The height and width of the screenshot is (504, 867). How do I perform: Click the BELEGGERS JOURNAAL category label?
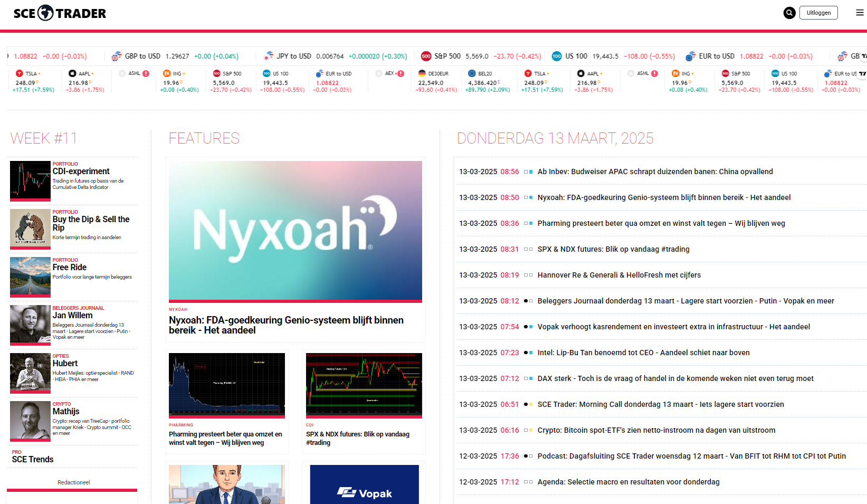click(78, 308)
